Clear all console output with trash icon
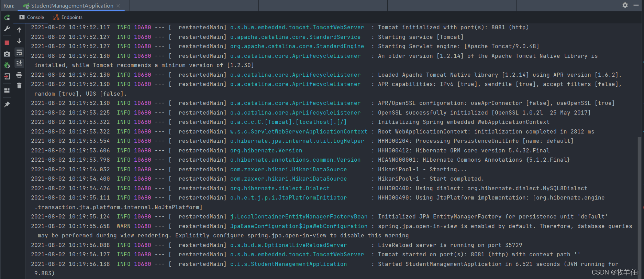644x279 pixels. [x=19, y=86]
